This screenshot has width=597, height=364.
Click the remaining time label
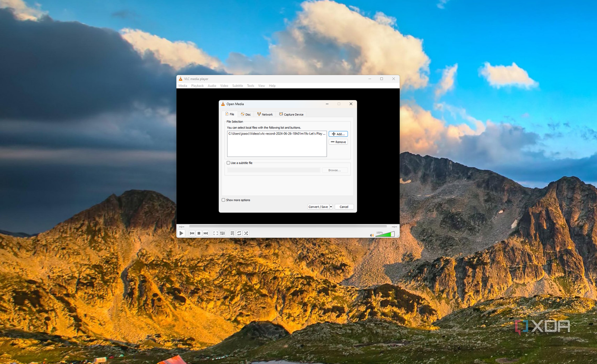(x=394, y=227)
